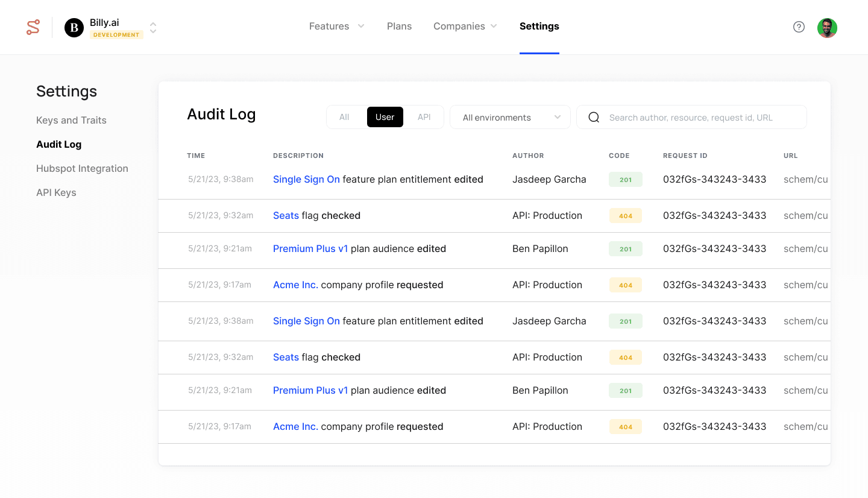The width and height of the screenshot is (868, 498).
Task: Click the Billy.ai black B avatar
Action: tap(74, 28)
